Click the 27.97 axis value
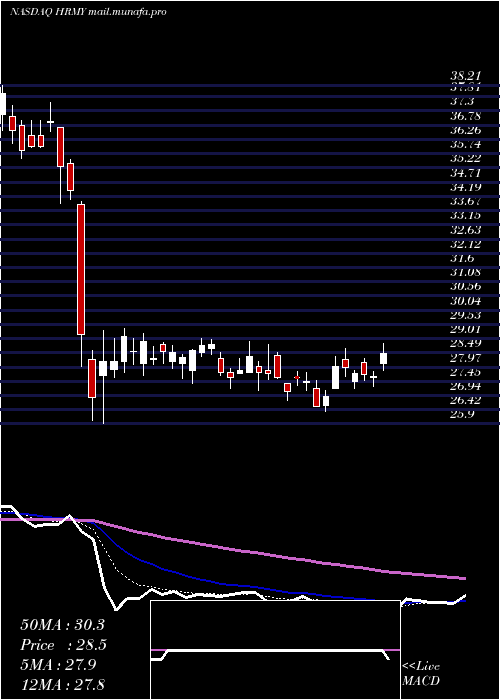The width and height of the screenshot is (500, 700). click(465, 358)
